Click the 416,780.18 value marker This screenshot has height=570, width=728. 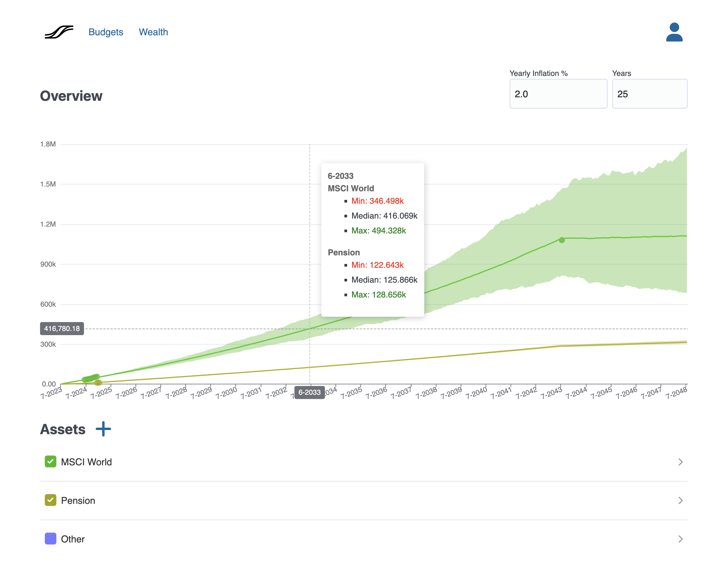[x=62, y=328]
